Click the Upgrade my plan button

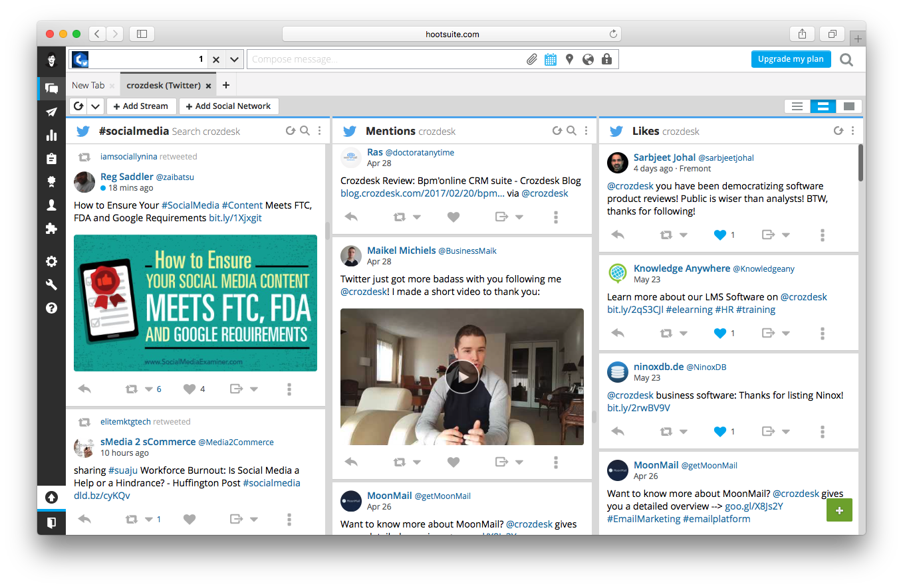[x=791, y=59]
